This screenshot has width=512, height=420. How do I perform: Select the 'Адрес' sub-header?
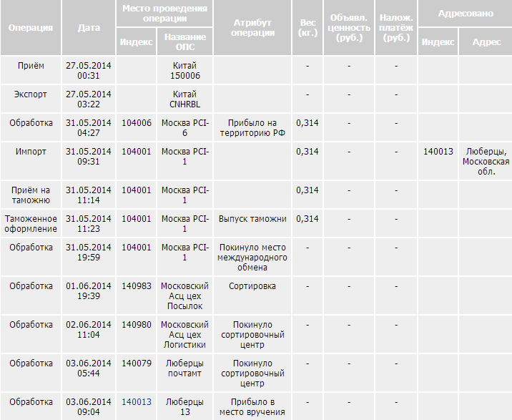pyautogui.click(x=486, y=41)
